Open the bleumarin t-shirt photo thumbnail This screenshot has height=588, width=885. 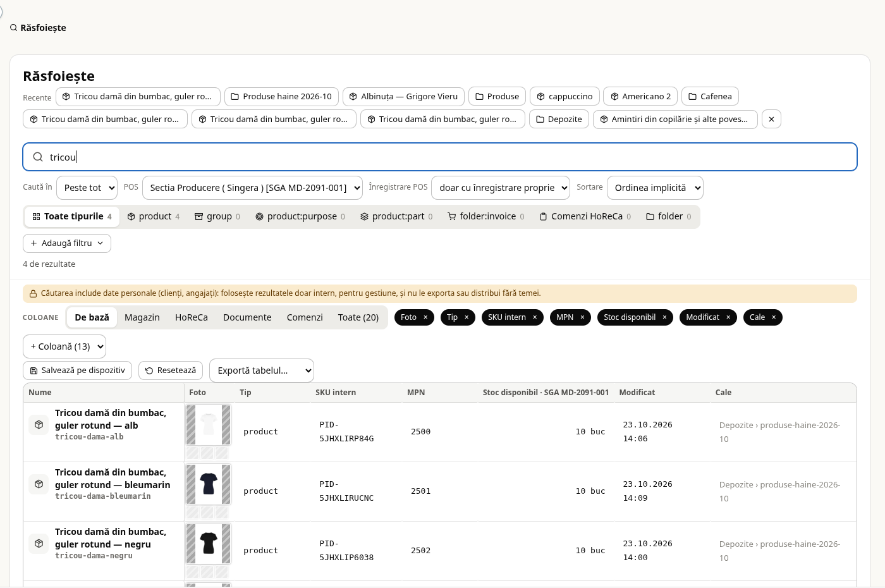point(209,484)
